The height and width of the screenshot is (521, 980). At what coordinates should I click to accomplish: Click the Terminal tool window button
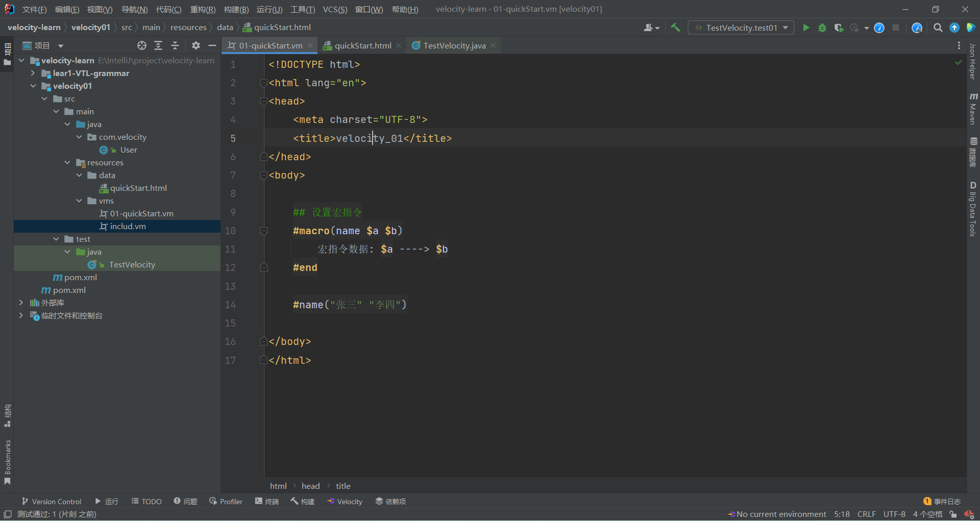pyautogui.click(x=267, y=502)
